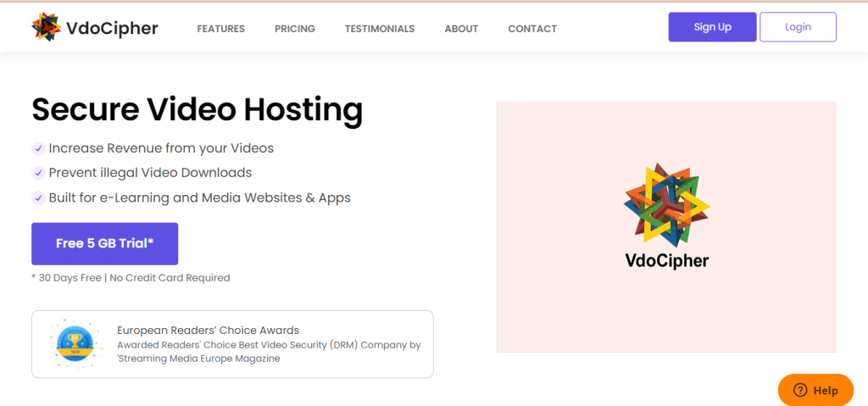The width and height of the screenshot is (868, 406).
Task: Select ABOUT in the navigation bar
Action: click(461, 29)
